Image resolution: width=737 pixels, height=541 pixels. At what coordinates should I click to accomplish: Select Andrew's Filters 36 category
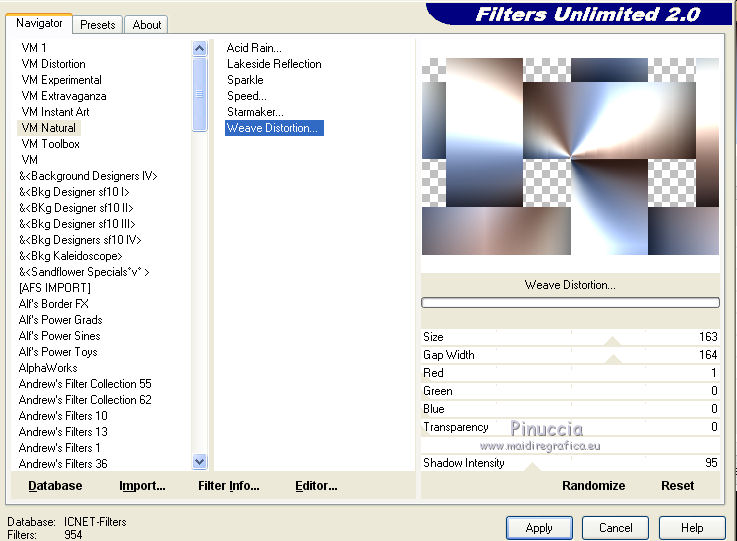coord(63,463)
